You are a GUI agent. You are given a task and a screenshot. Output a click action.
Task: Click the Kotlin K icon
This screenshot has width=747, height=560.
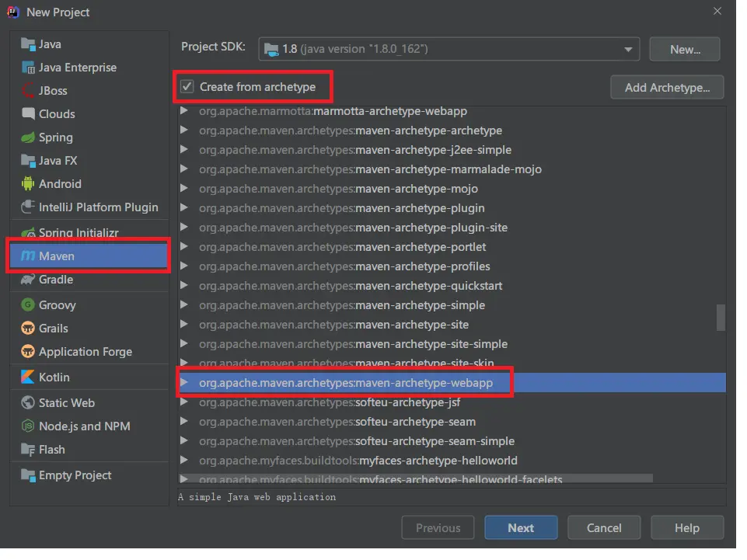28,378
